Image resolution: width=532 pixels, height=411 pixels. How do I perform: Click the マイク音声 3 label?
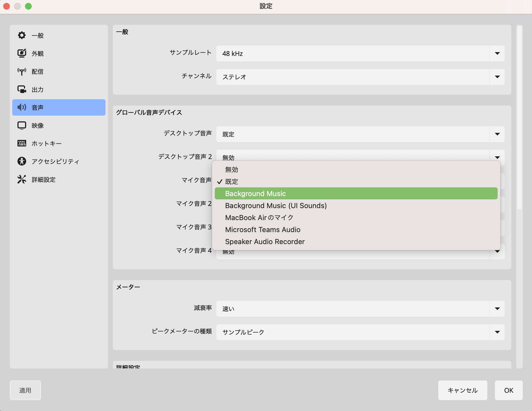[x=194, y=227]
